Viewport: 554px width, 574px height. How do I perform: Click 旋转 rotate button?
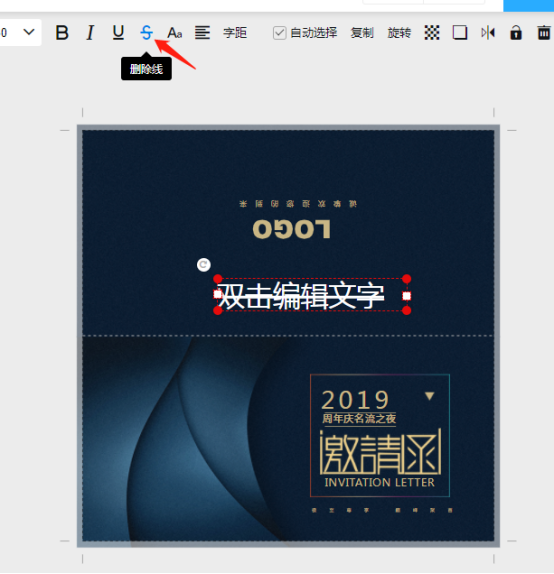[399, 33]
